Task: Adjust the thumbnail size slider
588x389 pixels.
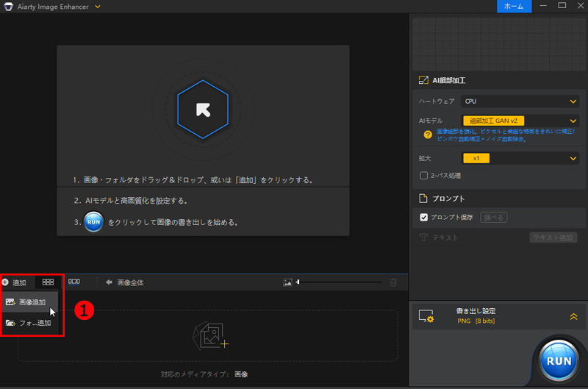Action: point(340,282)
